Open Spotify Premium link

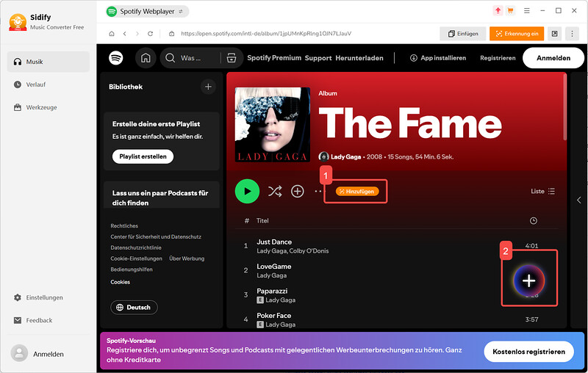274,58
